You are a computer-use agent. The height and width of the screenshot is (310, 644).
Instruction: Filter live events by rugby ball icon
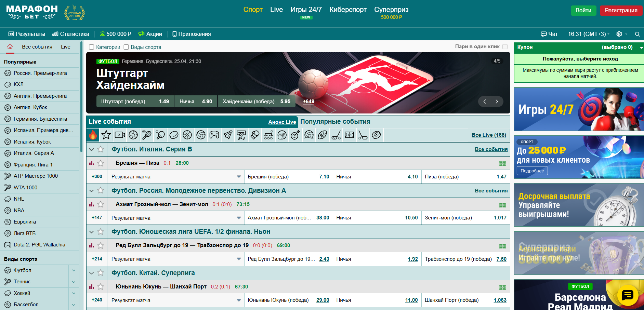[x=322, y=135]
